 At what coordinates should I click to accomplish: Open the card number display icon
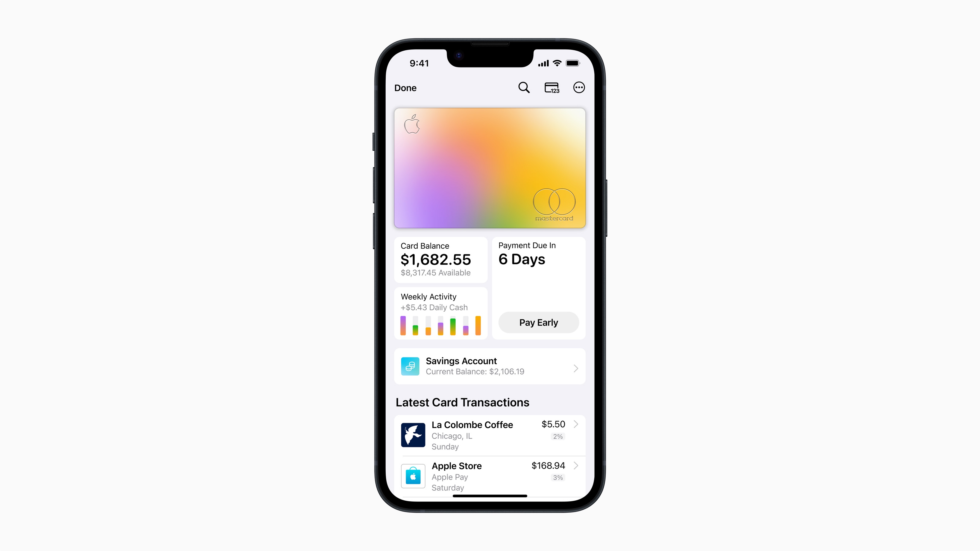tap(552, 88)
